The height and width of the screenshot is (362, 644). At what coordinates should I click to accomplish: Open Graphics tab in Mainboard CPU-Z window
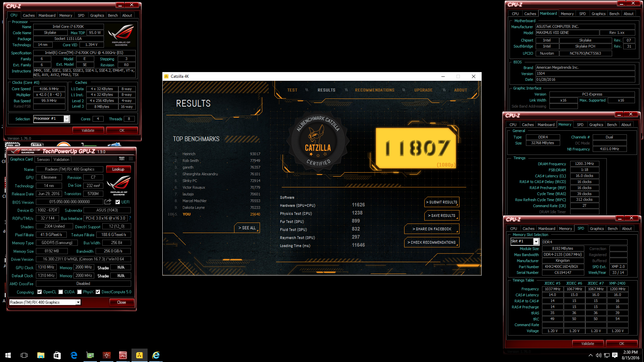[598, 14]
